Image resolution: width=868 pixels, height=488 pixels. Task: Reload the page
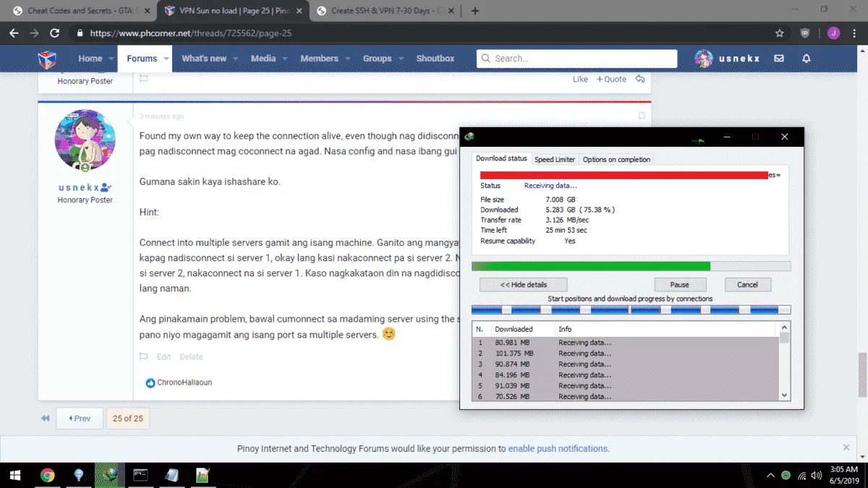(54, 33)
